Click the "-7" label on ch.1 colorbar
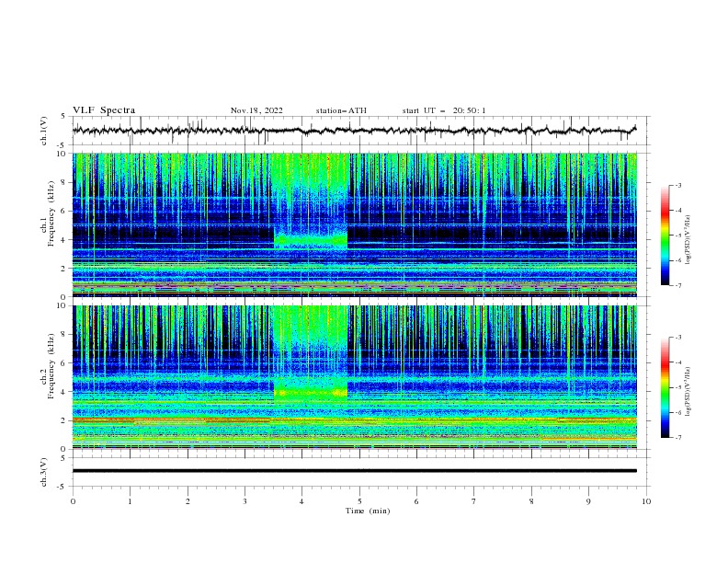This screenshot has width=728, height=563. (677, 286)
